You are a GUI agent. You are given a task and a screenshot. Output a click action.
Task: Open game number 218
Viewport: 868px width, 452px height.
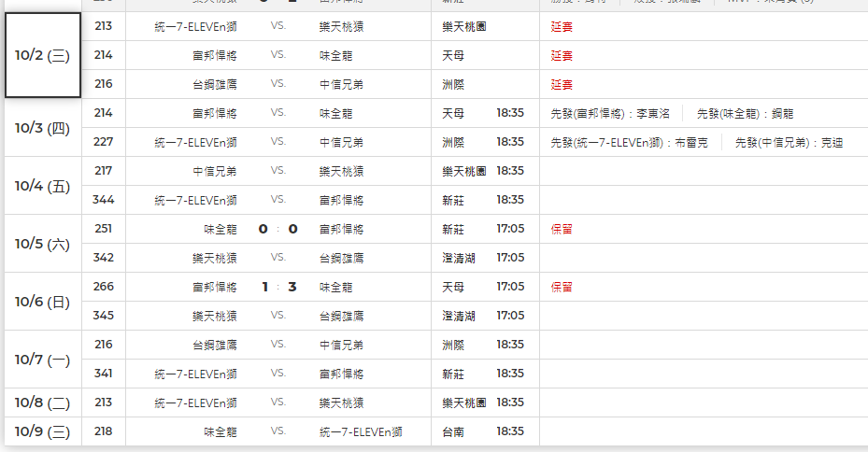(x=104, y=431)
